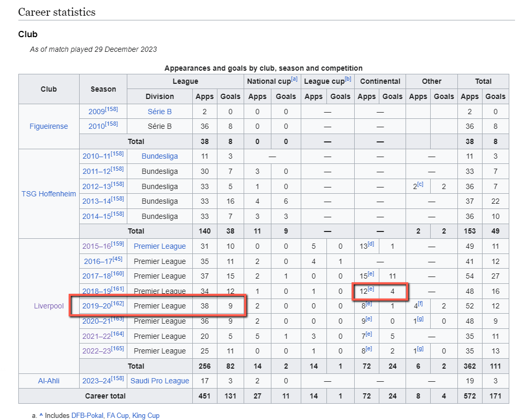The width and height of the screenshot is (525, 420).
Task: Select the Club subheading
Action: tap(28, 34)
